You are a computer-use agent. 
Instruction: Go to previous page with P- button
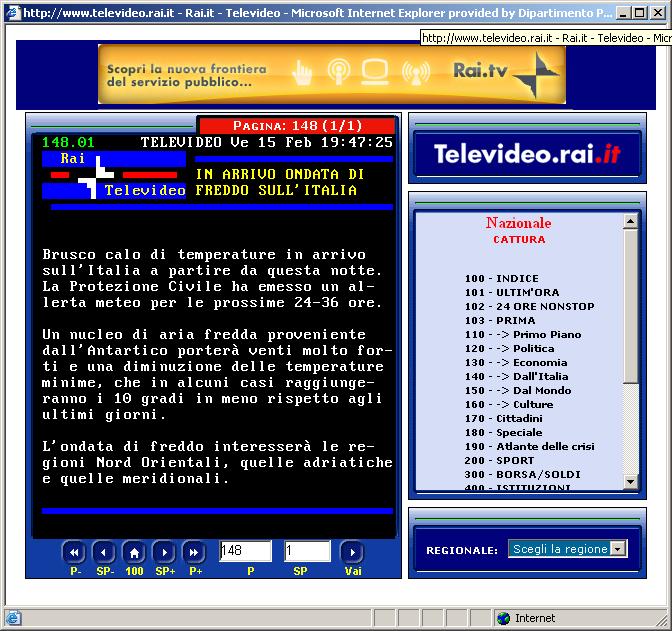coord(74,552)
